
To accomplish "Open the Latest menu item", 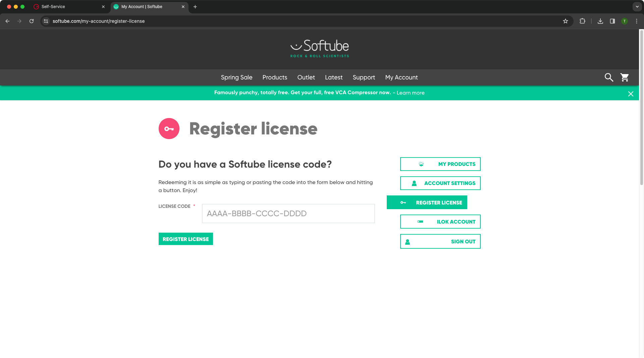I will 334,77.
